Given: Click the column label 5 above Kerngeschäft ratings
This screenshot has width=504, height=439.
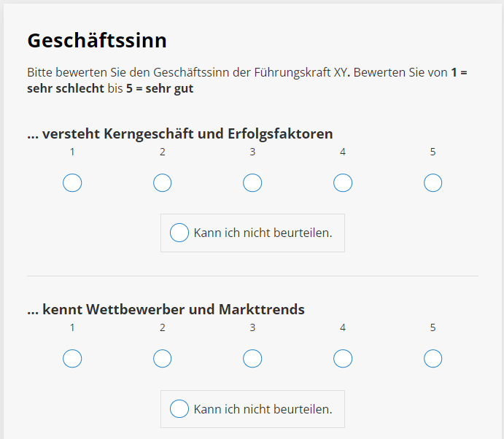Looking at the screenshot, I should pos(433,152).
